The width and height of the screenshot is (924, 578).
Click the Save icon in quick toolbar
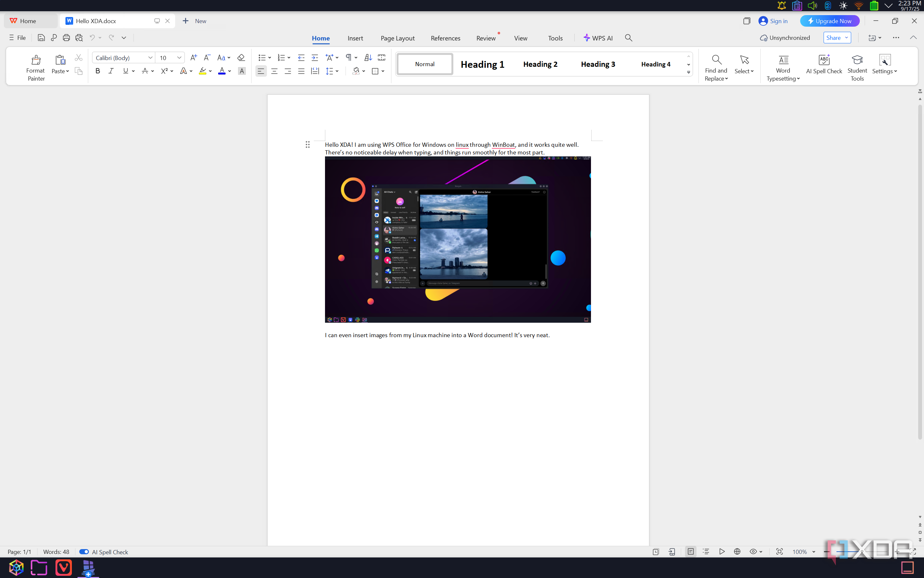pos(41,38)
